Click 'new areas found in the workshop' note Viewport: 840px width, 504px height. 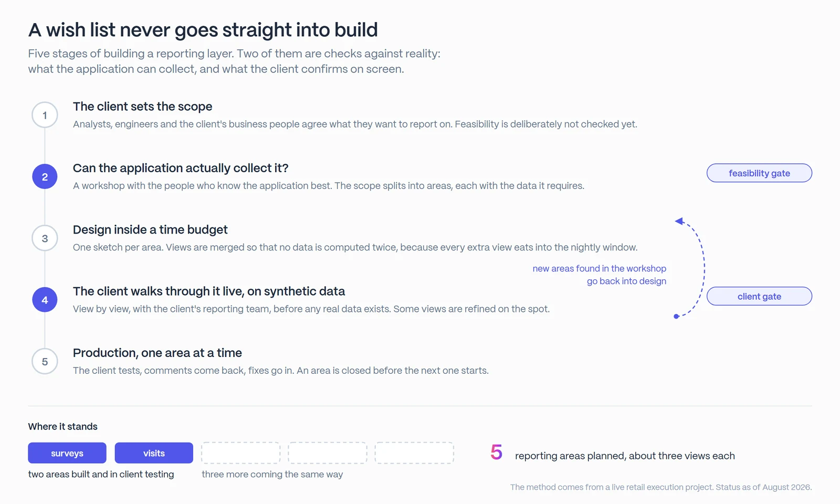599,268
